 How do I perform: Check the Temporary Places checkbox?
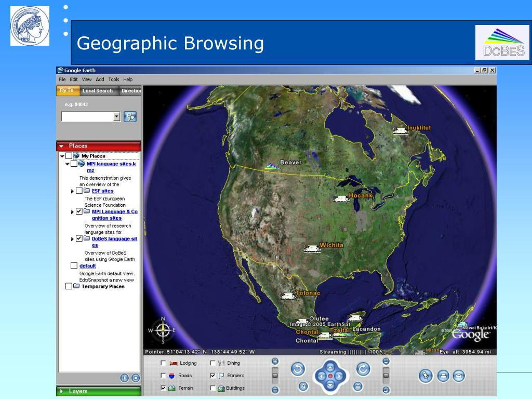click(x=69, y=286)
